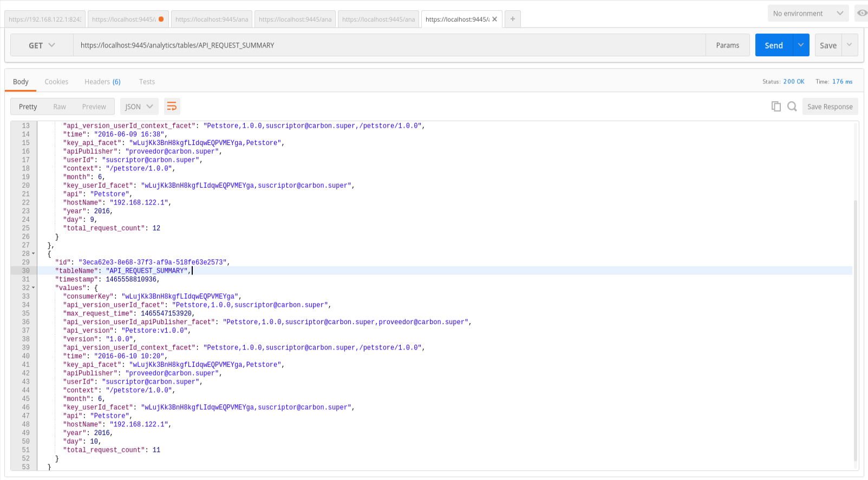This screenshot has height=480, width=868.
Task: Switch to the 192.168.122.1:8243 request tab
Action: (x=45, y=19)
